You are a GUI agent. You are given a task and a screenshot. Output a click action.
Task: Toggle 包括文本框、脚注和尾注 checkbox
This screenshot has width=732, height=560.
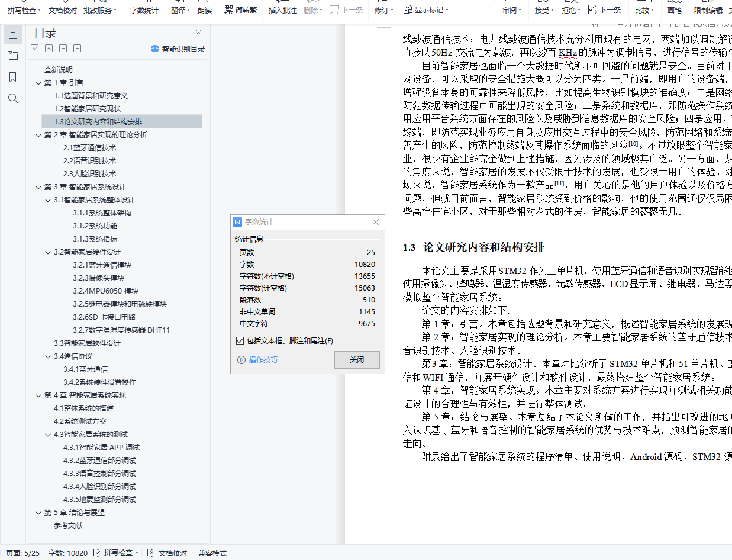(x=240, y=341)
